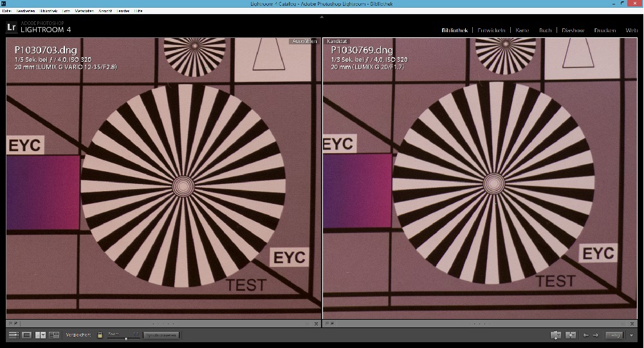Open the Ansicht menu
644x348 pixels.
coord(105,11)
